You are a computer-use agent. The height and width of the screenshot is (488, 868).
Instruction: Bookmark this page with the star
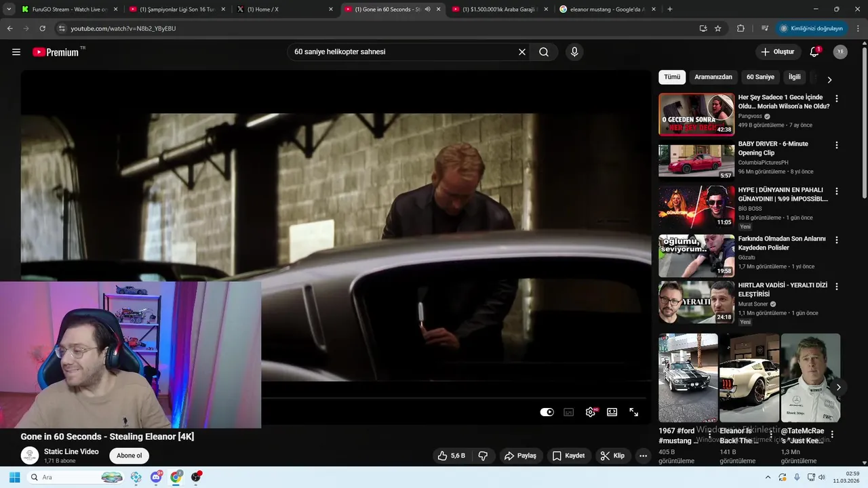pos(717,28)
